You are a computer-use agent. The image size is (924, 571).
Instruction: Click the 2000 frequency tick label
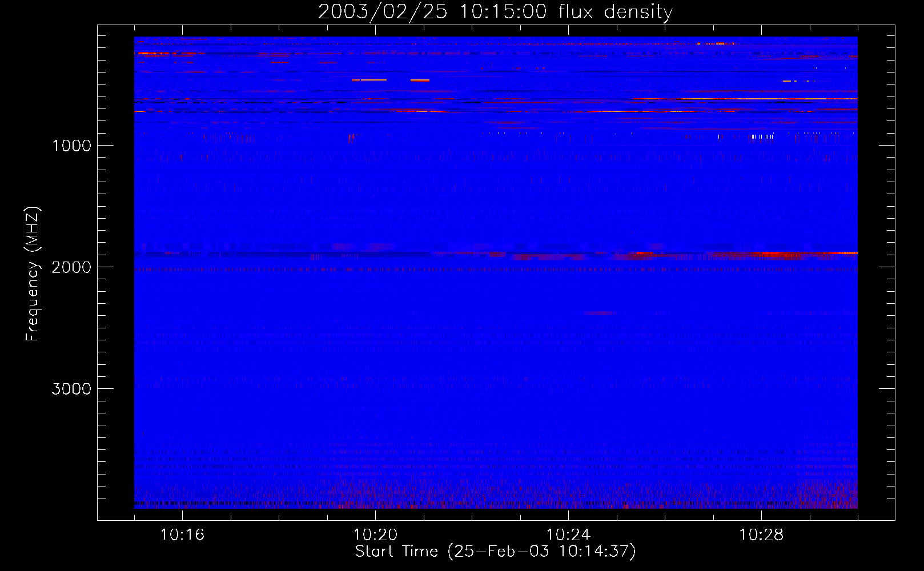coord(71,267)
